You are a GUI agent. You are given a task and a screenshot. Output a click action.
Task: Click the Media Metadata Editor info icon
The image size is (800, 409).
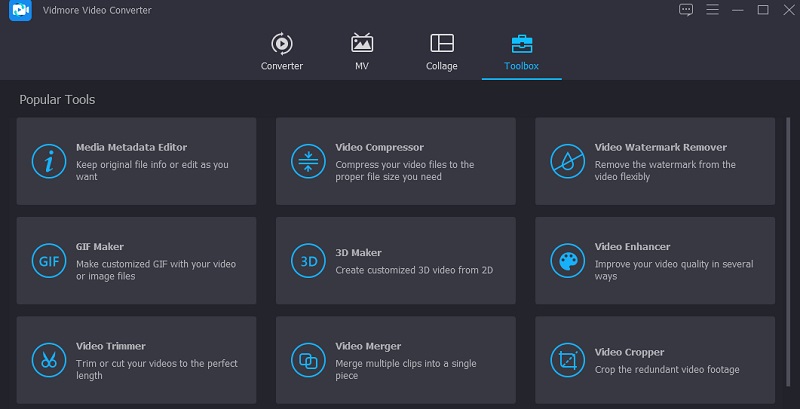point(47,161)
